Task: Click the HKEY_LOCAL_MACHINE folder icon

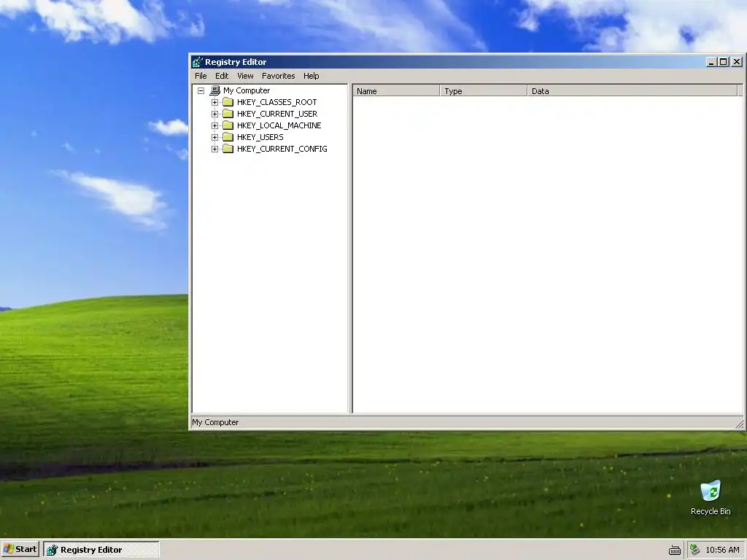Action: pos(228,125)
